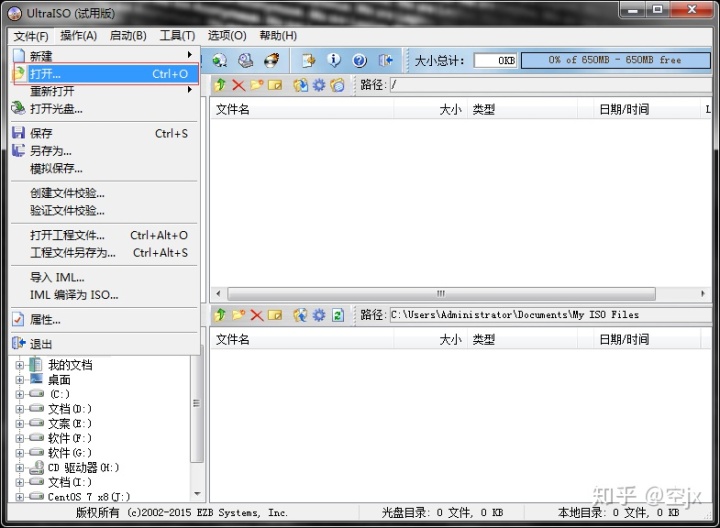The width and height of the screenshot is (720, 528).
Task: Click 模拟保存... menu item
Action: click(106, 168)
